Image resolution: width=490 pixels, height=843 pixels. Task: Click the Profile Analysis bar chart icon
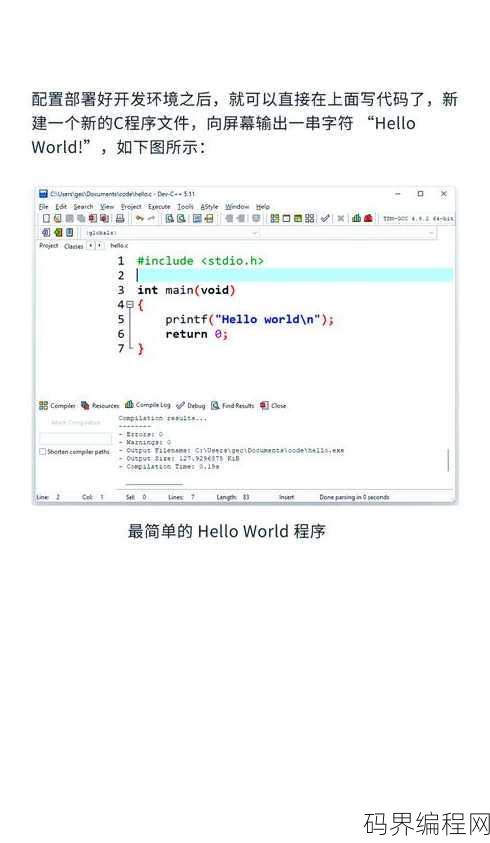click(356, 218)
